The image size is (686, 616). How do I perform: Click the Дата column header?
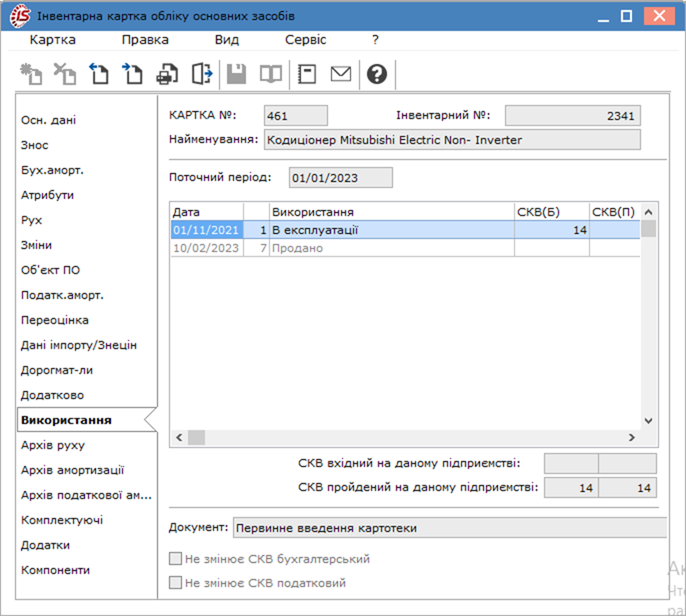pos(207,212)
